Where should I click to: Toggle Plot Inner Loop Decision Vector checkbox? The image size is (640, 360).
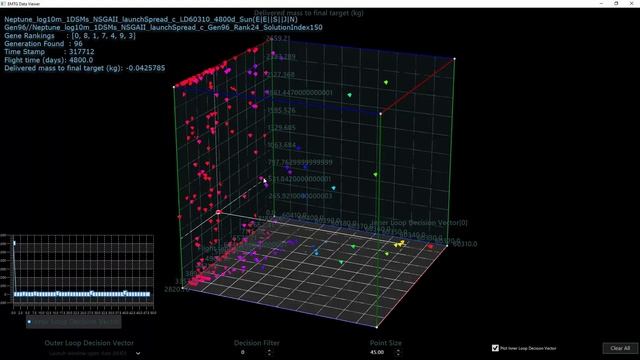tap(495, 348)
